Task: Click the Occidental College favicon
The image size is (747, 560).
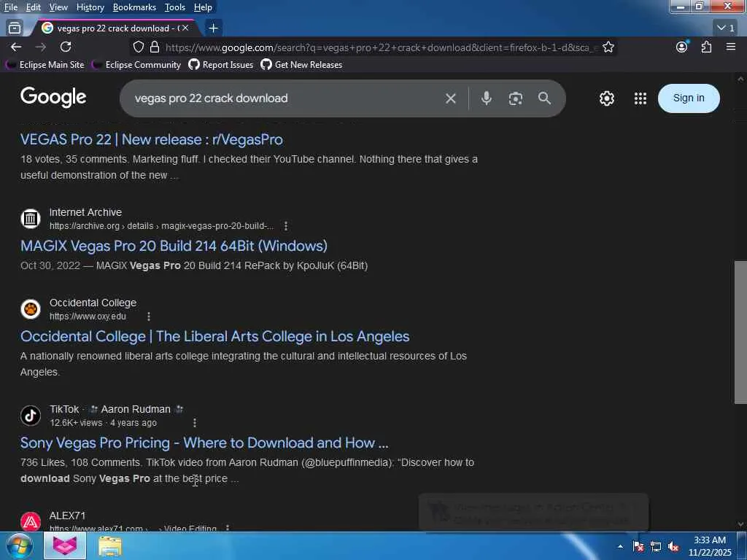Action: pyautogui.click(x=31, y=309)
